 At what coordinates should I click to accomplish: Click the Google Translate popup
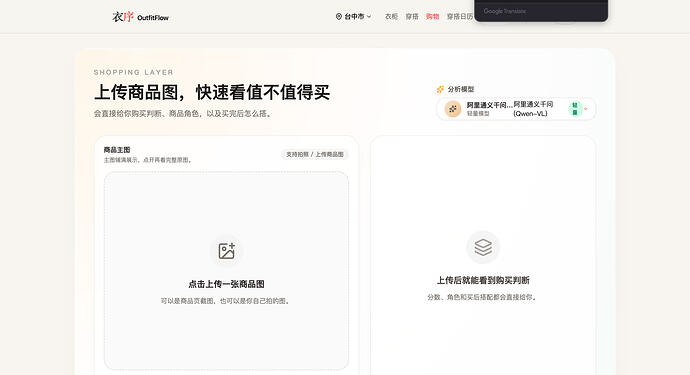pyautogui.click(x=541, y=11)
